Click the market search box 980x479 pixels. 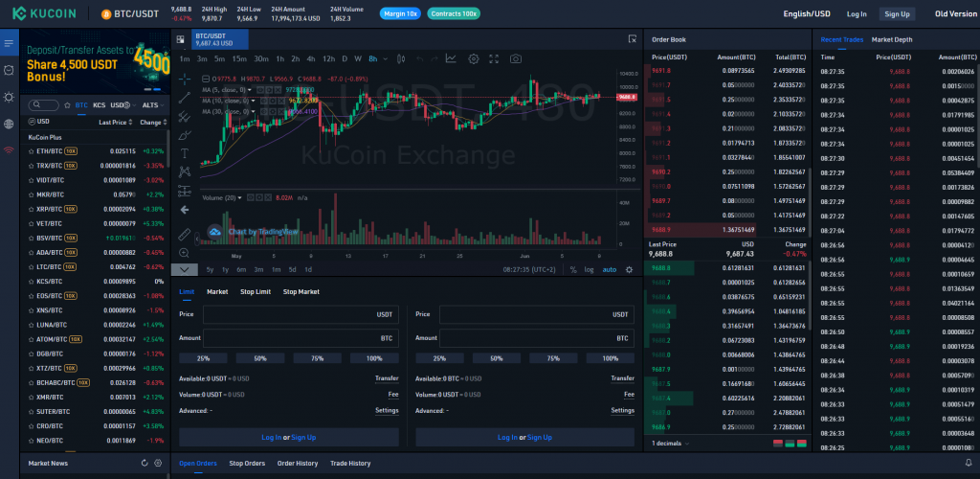pyautogui.click(x=44, y=105)
